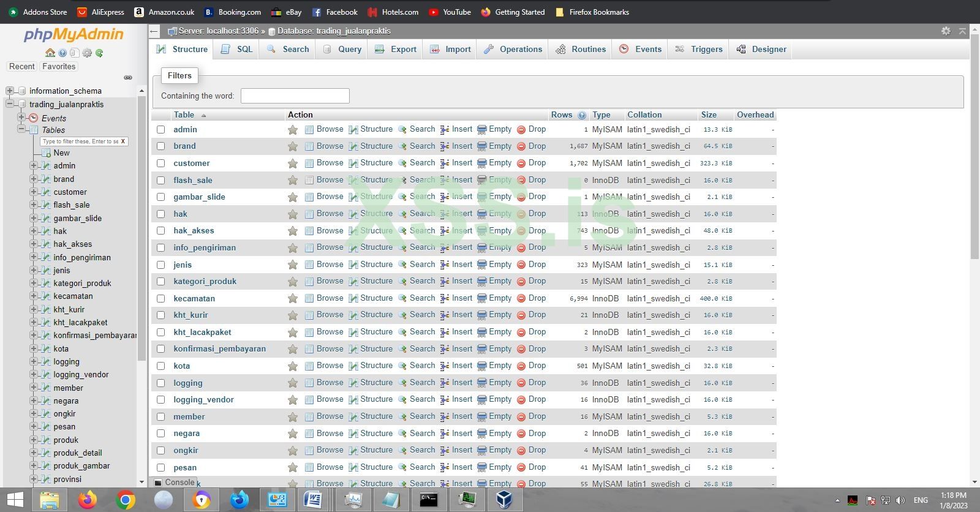
Task: Open the kecamatan table link
Action: [x=194, y=299]
